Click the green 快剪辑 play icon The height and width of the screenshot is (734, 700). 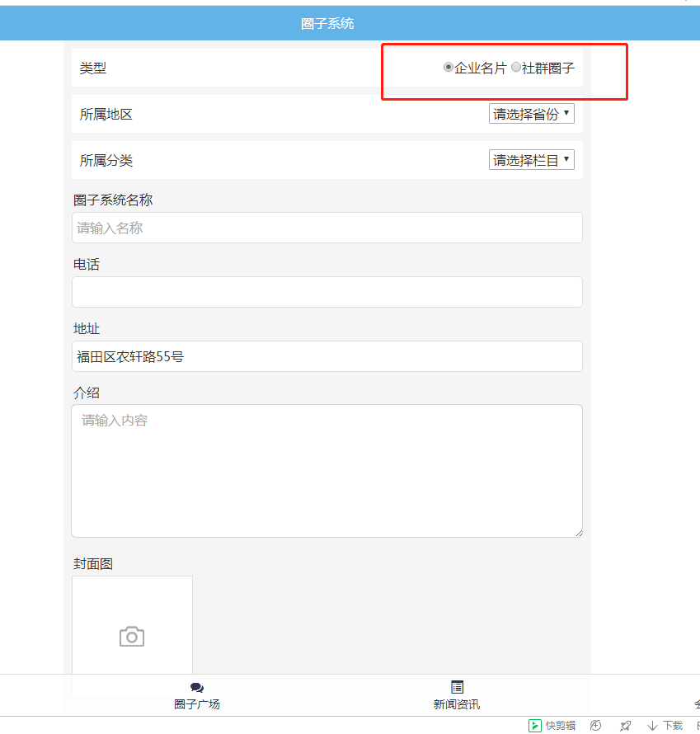point(535,726)
